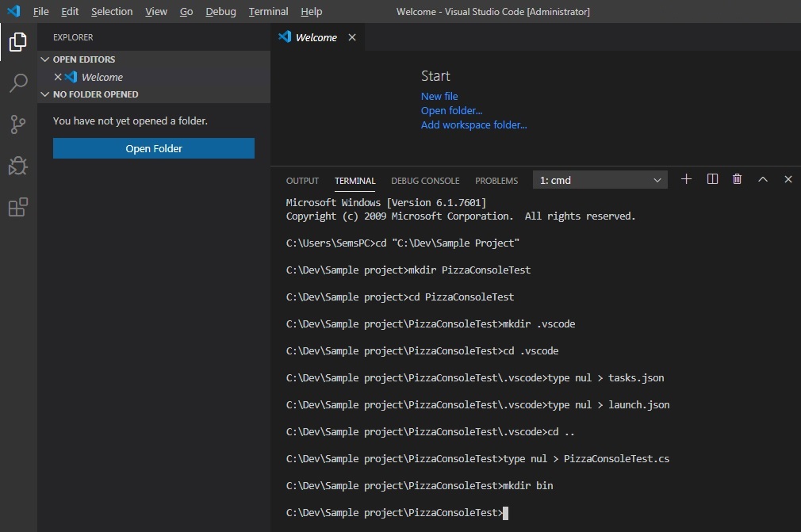Click Add workspace folder... link

(x=474, y=124)
